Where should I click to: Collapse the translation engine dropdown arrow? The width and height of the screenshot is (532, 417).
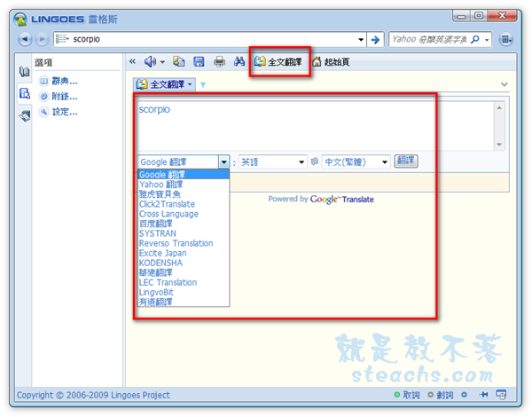point(224,162)
